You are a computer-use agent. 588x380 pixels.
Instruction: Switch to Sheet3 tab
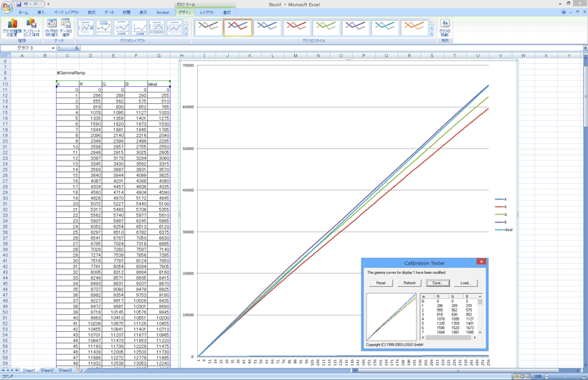(x=65, y=370)
